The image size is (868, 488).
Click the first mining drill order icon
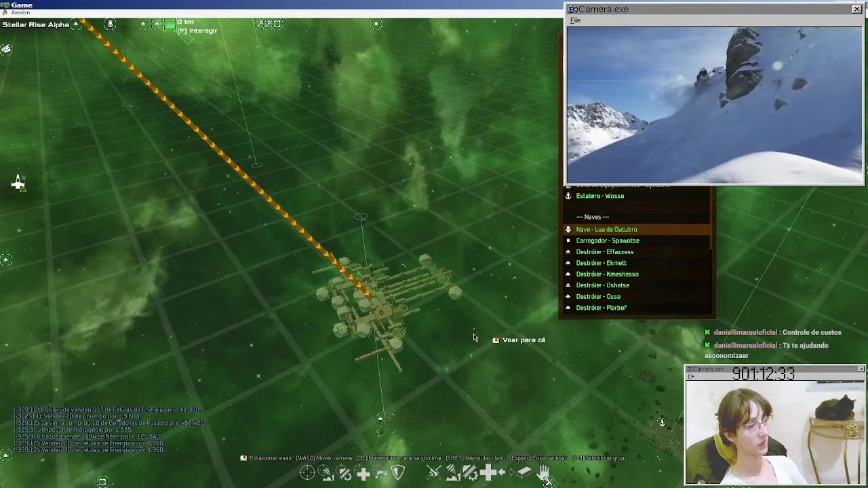pyautogui.click(x=326, y=472)
